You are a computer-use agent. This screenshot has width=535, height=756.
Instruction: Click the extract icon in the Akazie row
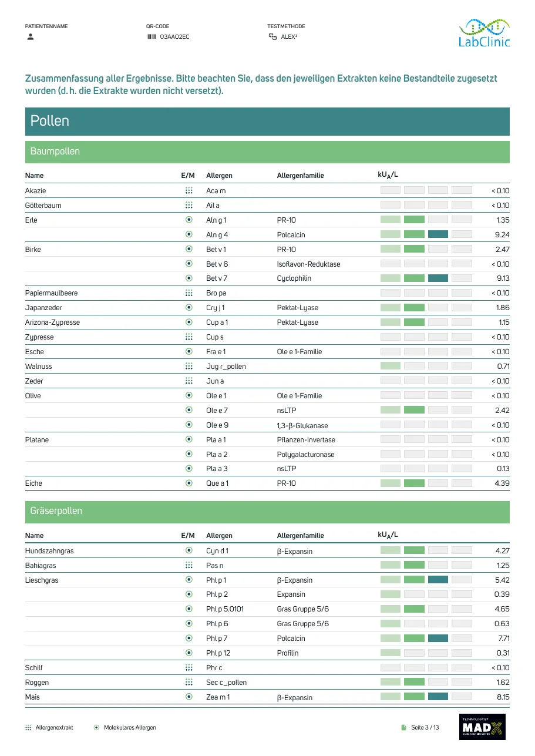pos(189,190)
